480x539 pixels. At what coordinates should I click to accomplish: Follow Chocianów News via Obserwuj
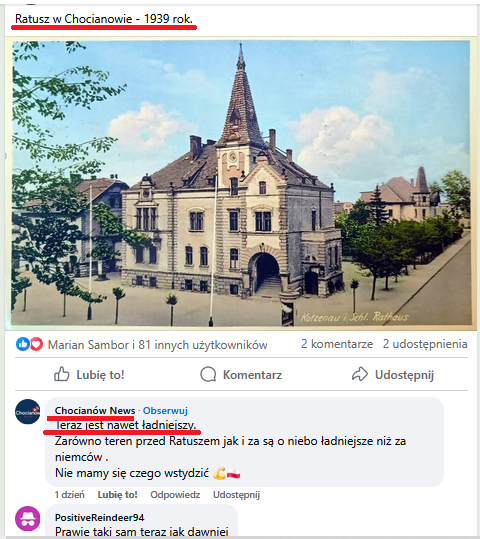pyautogui.click(x=165, y=410)
